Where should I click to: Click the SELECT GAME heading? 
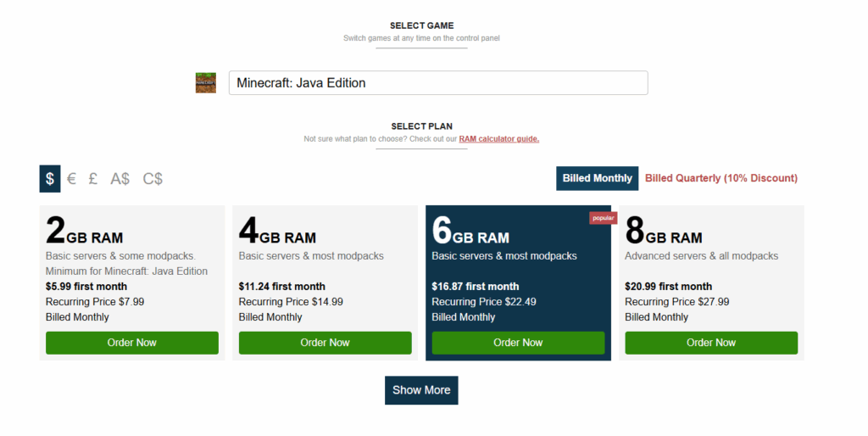pyautogui.click(x=422, y=25)
